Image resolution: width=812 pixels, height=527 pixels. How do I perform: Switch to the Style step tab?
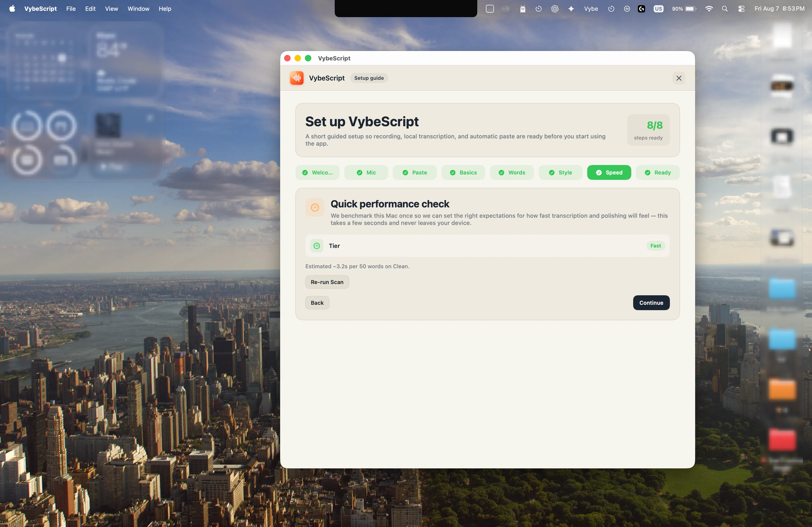click(561, 172)
